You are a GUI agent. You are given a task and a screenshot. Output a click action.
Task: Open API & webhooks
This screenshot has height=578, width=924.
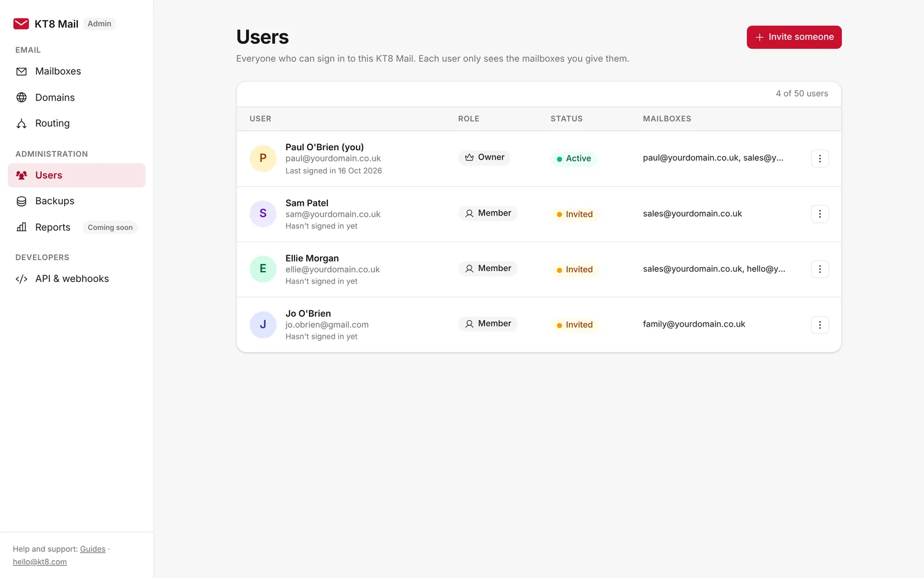point(77,279)
